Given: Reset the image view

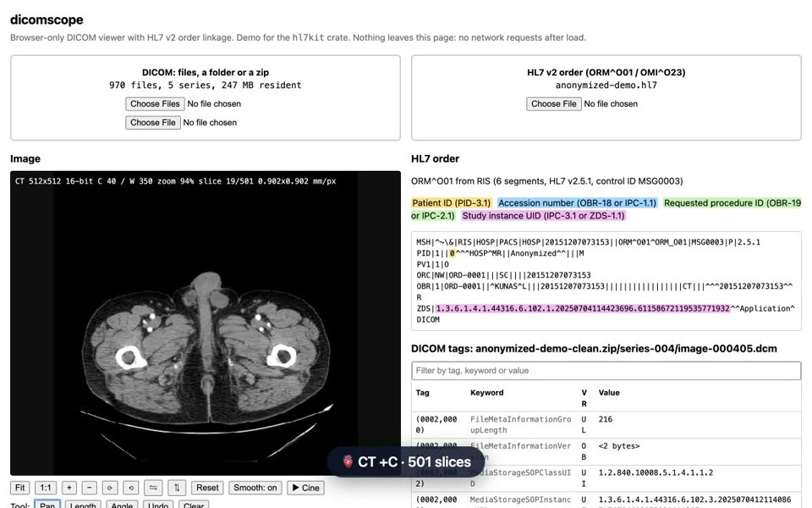Looking at the screenshot, I should tap(207, 488).
